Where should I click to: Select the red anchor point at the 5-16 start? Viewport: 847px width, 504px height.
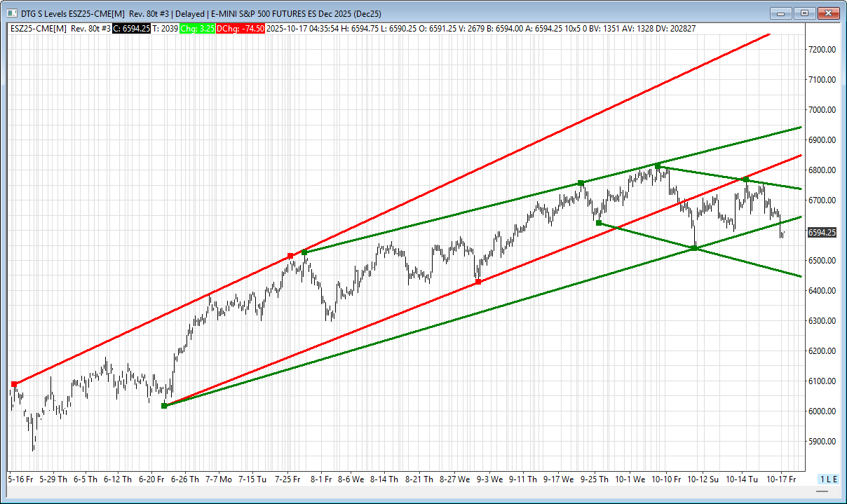(14, 384)
